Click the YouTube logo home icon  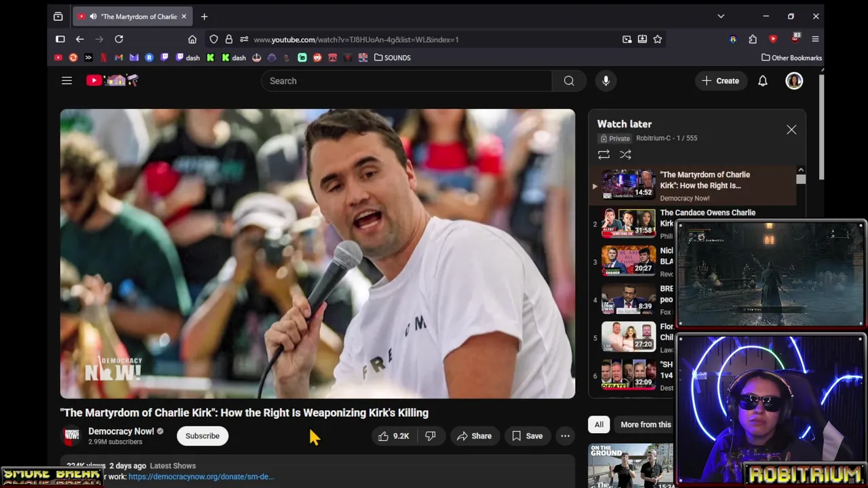(113, 81)
